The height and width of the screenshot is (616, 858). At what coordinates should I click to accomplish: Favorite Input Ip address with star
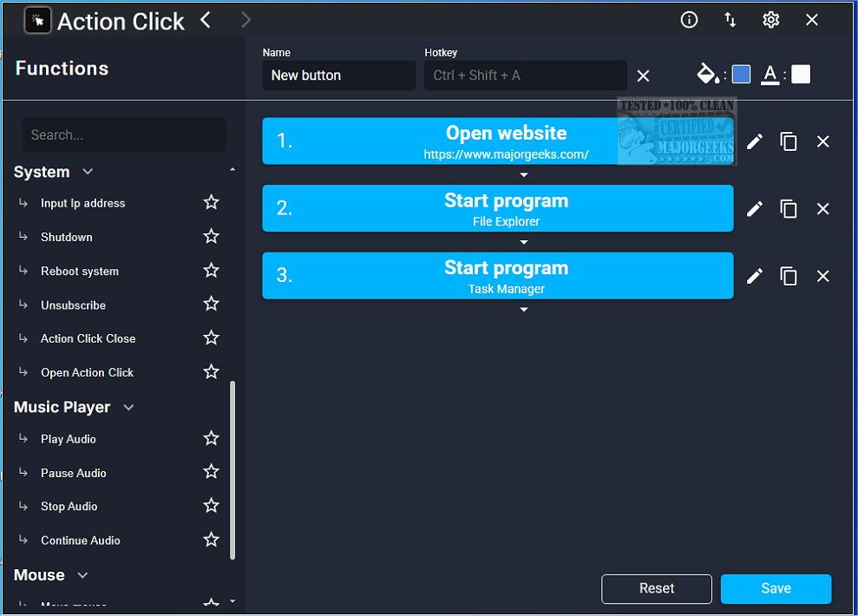211,202
